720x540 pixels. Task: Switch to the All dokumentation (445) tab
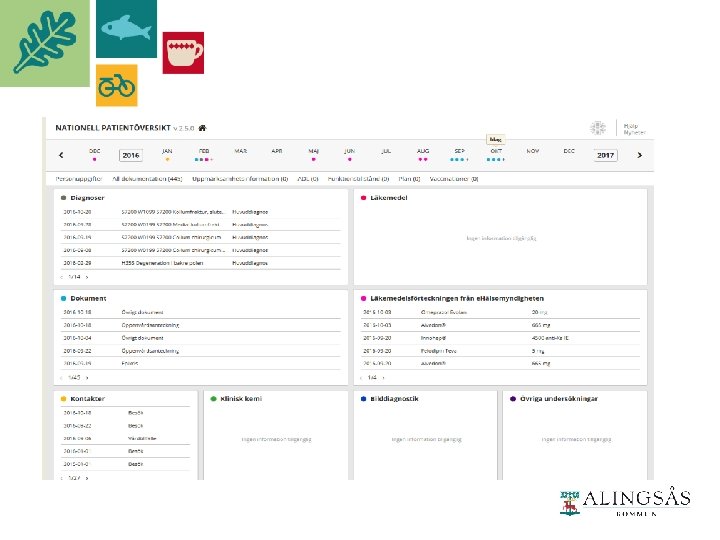click(x=147, y=179)
